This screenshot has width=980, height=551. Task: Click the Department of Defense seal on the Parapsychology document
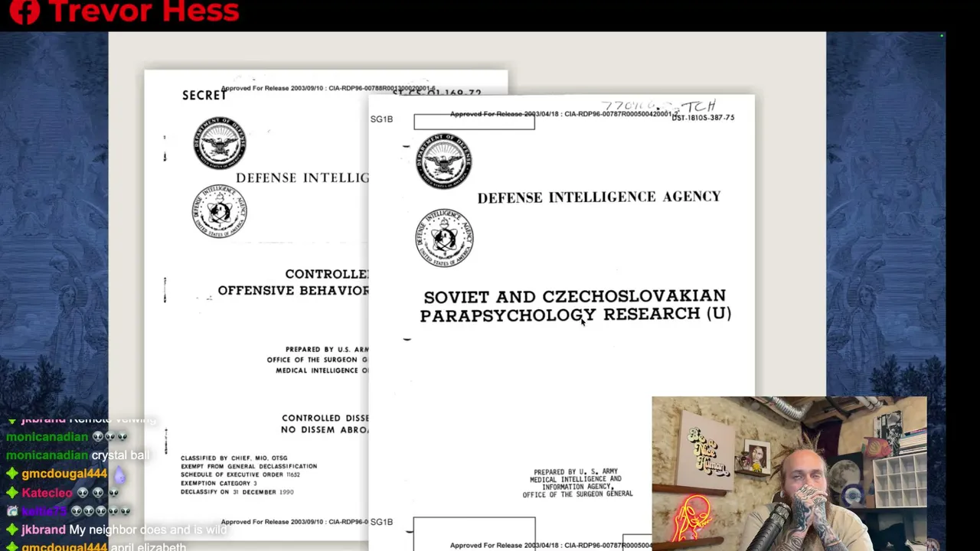pyautogui.click(x=444, y=161)
